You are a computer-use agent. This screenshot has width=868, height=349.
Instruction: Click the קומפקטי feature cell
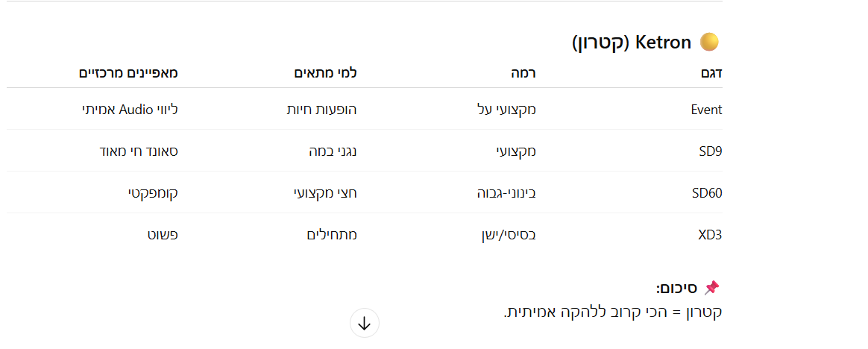click(x=153, y=193)
